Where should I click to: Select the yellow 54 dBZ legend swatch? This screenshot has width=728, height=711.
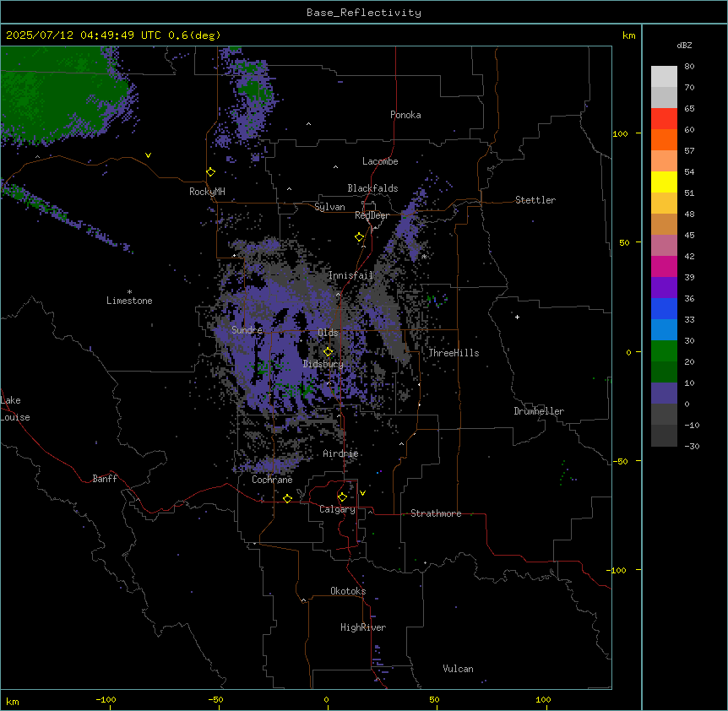664,182
